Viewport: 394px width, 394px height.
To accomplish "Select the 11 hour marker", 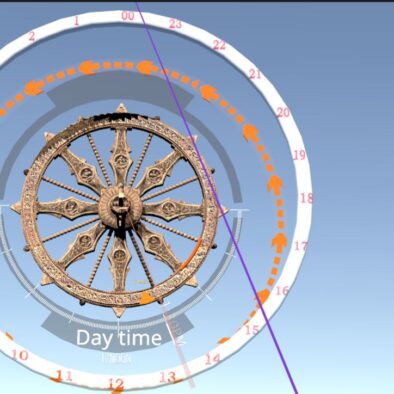I will point(64,376).
